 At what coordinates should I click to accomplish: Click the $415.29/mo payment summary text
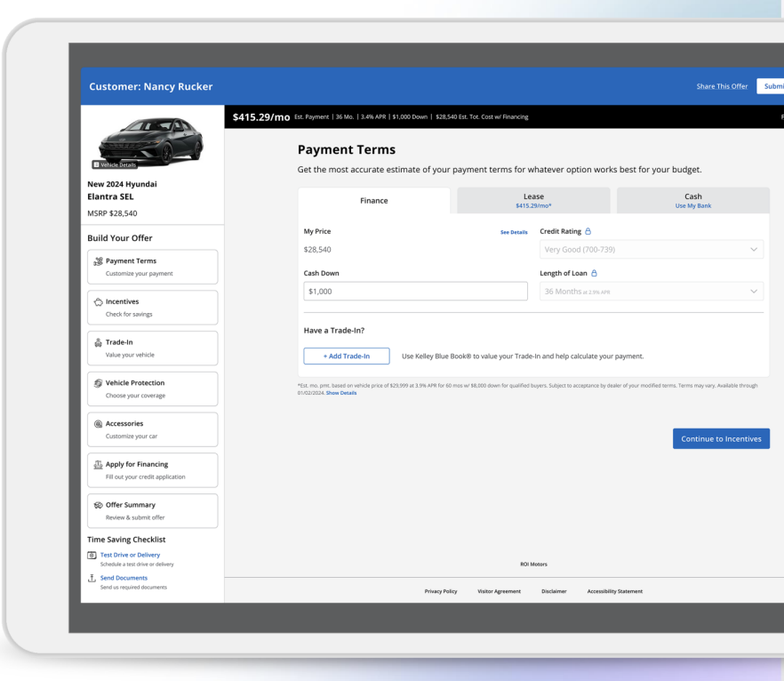pyautogui.click(x=261, y=117)
